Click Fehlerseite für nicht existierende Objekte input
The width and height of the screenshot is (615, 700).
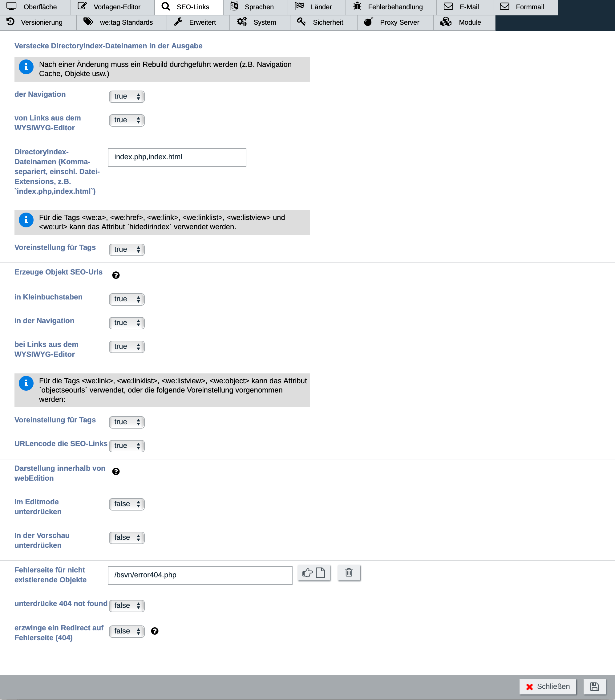point(200,575)
